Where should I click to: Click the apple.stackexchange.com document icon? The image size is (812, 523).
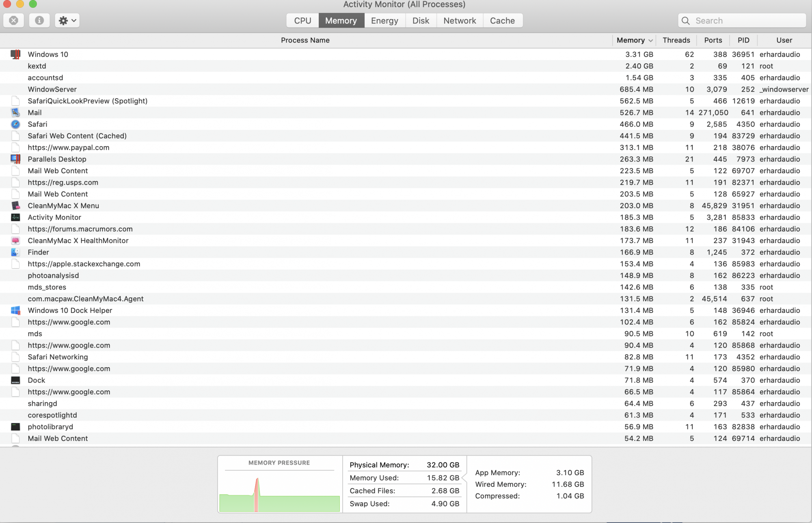[x=15, y=264]
